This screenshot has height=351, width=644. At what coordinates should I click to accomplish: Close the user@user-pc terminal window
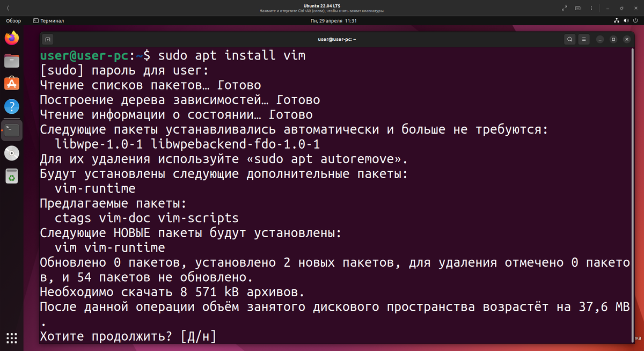(627, 39)
